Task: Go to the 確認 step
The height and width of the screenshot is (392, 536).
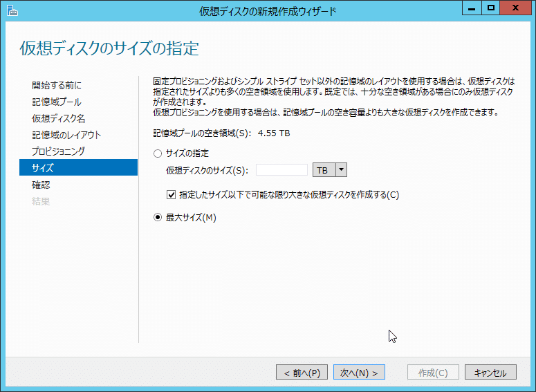Action: pyautogui.click(x=41, y=185)
